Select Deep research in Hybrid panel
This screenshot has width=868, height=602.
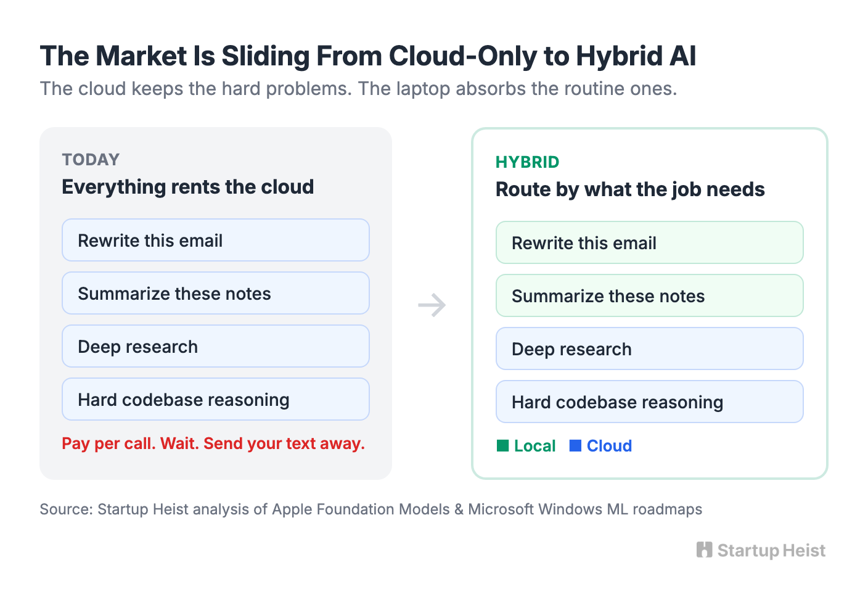coord(650,348)
